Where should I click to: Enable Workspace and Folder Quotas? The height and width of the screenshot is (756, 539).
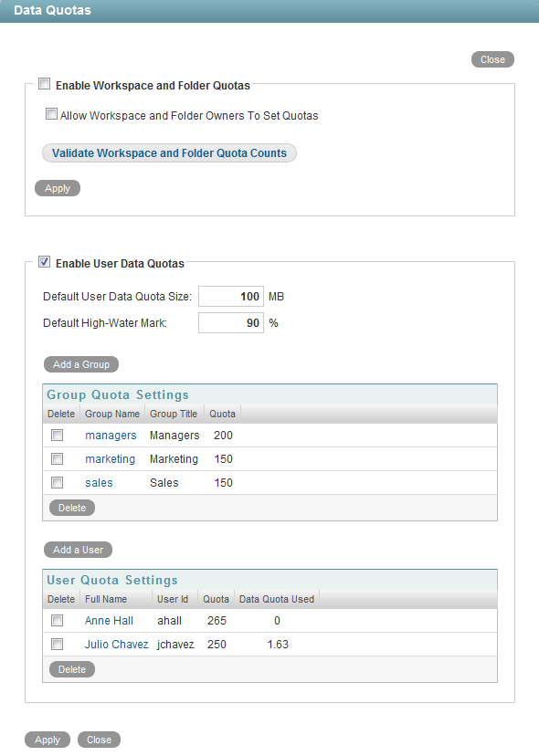pos(44,83)
